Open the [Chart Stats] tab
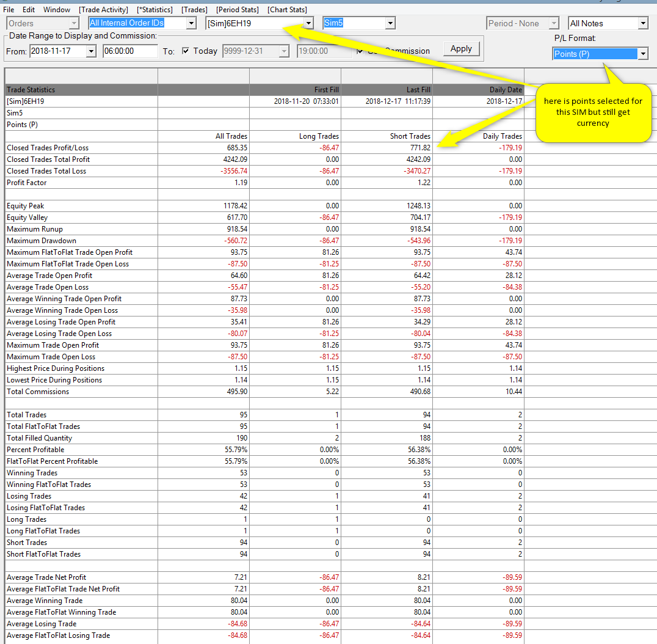This screenshot has width=657, height=644. point(287,10)
